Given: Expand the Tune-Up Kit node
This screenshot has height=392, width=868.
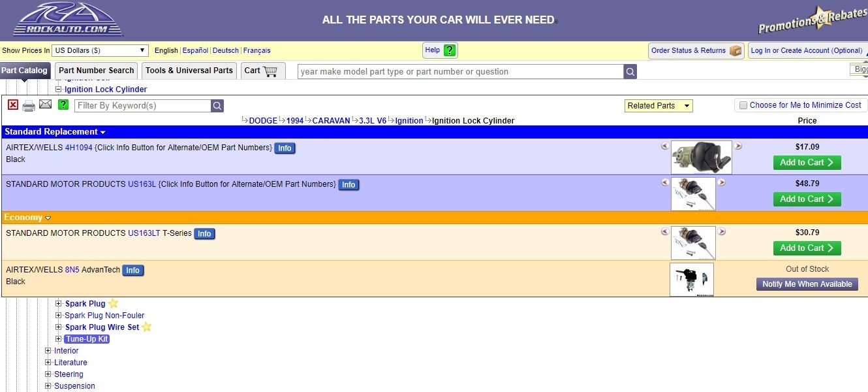Looking at the screenshot, I should point(59,339).
